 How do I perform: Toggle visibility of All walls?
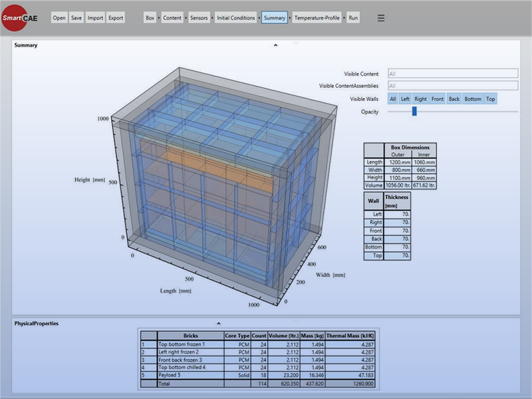point(393,99)
